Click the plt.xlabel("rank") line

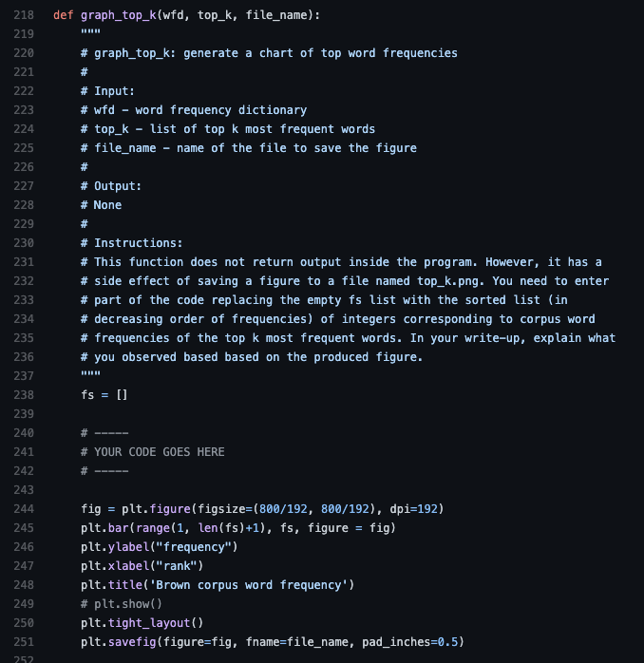coord(142,566)
